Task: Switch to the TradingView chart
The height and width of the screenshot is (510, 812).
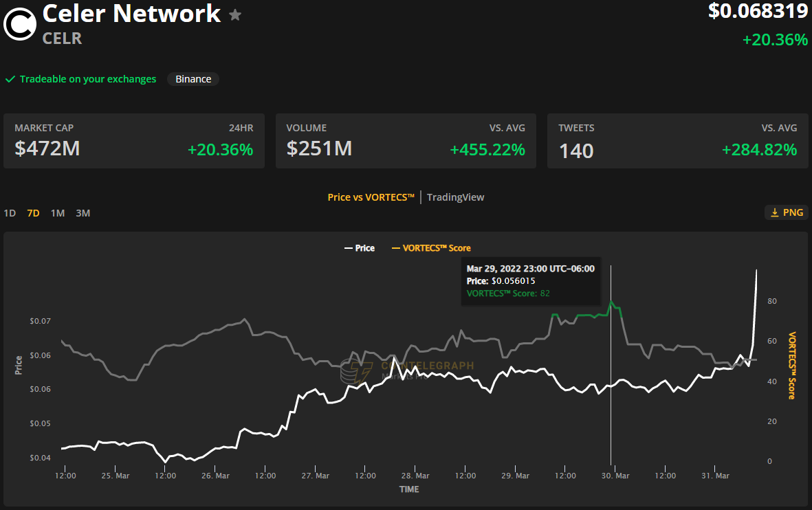Action: coord(455,197)
